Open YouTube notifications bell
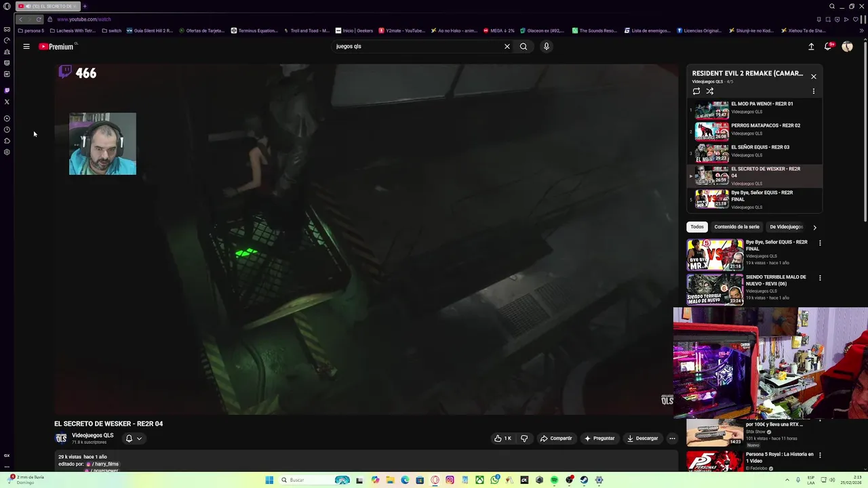 [x=828, y=47]
